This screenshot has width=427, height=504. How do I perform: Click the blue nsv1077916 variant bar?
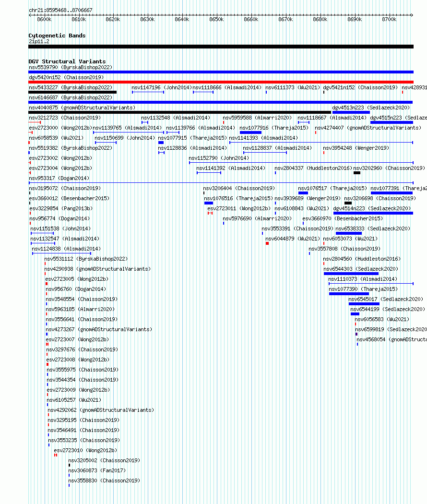point(250,132)
